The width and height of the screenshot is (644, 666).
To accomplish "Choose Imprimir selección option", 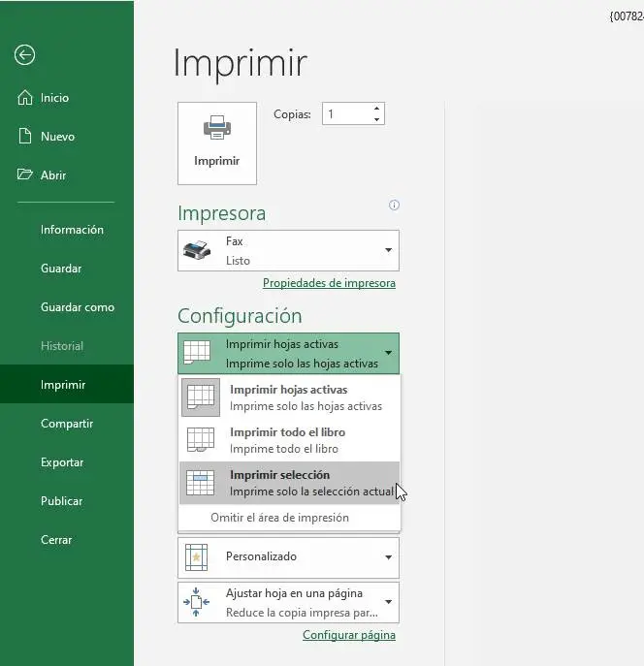I will [x=290, y=483].
